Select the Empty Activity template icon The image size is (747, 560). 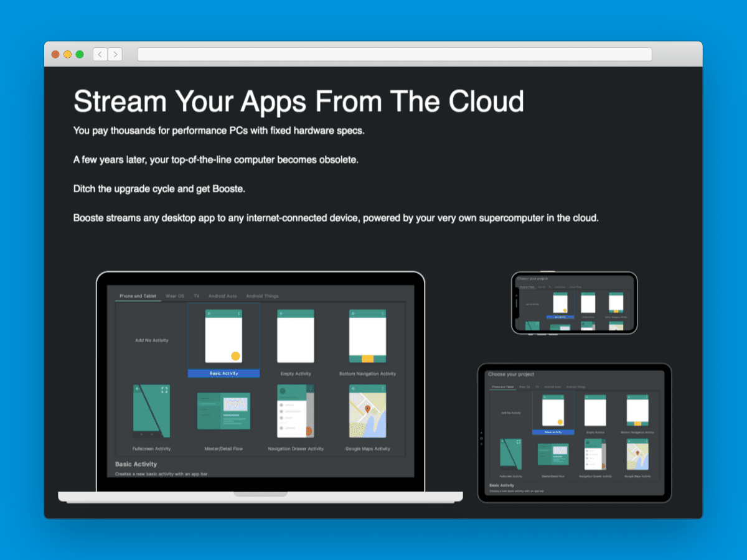[296, 336]
